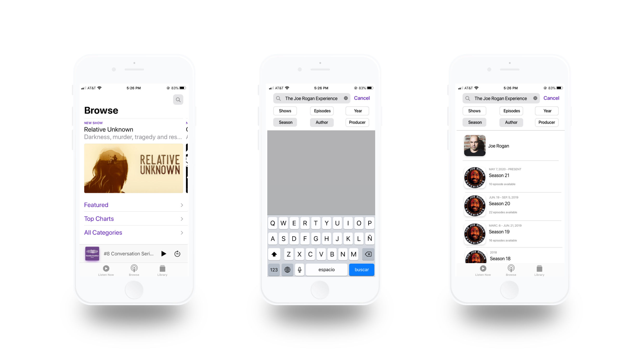
Task: Select the Episodes filter tab in search
Action: click(322, 110)
